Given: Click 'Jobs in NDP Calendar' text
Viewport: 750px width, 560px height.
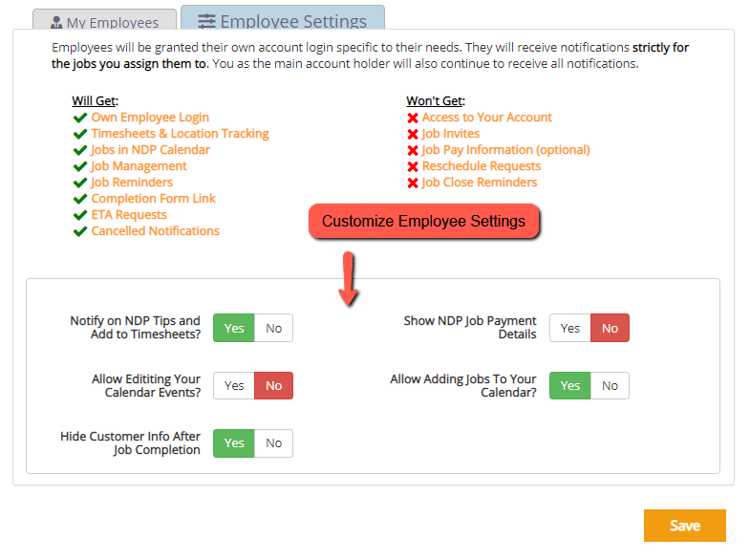Looking at the screenshot, I should tap(151, 150).
